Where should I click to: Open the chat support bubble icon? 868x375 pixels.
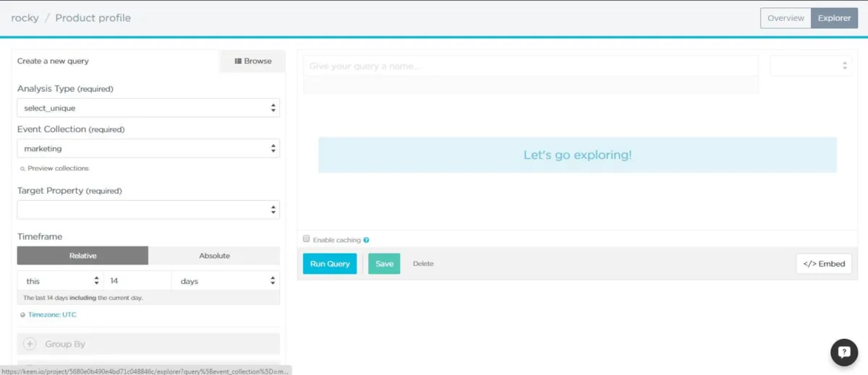[x=844, y=353]
